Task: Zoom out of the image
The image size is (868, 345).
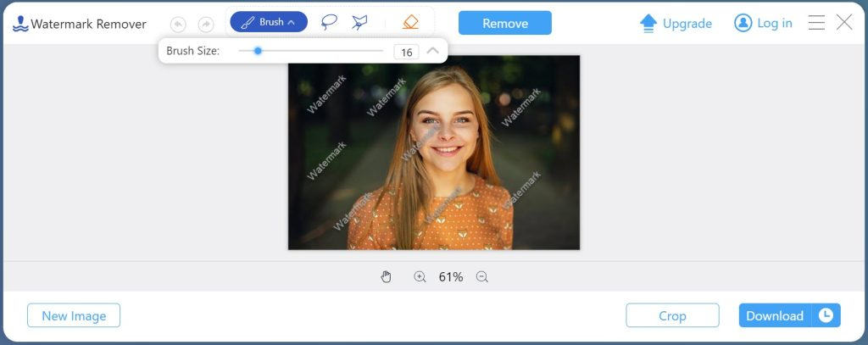Action: [482, 277]
